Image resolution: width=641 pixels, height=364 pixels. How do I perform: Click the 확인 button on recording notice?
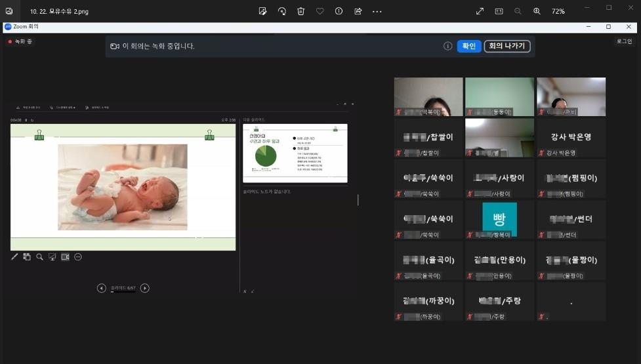[x=469, y=46]
